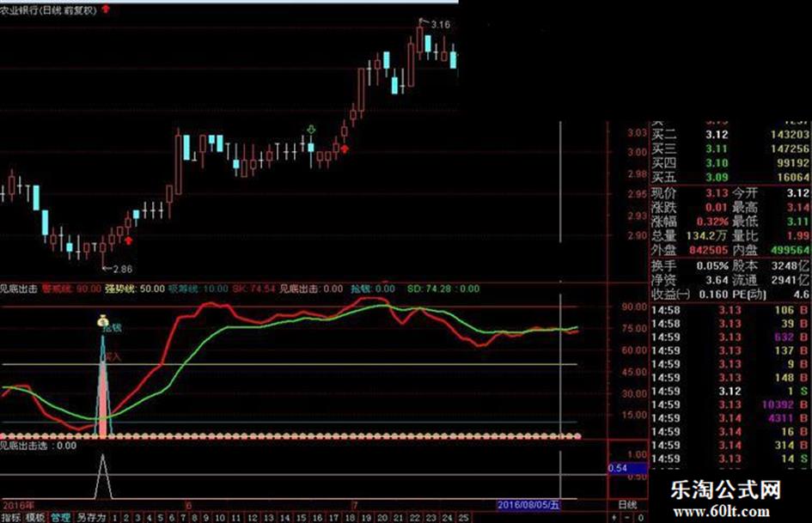Select indicator slot 1
Image resolution: width=812 pixels, height=523 pixels.
(x=114, y=517)
